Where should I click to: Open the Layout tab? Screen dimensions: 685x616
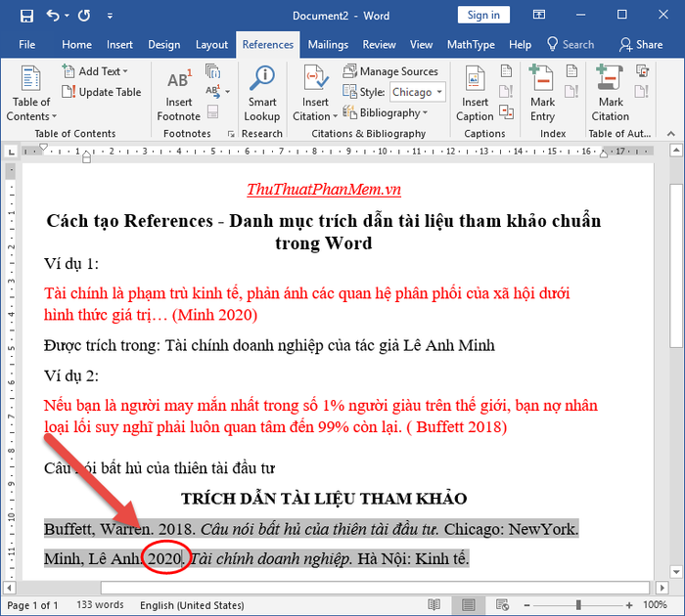click(x=211, y=45)
